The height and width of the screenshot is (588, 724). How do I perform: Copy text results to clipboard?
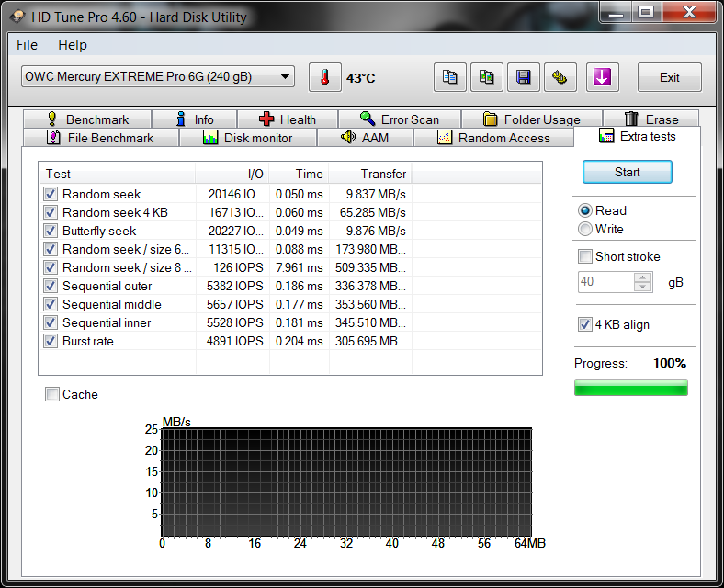449,78
